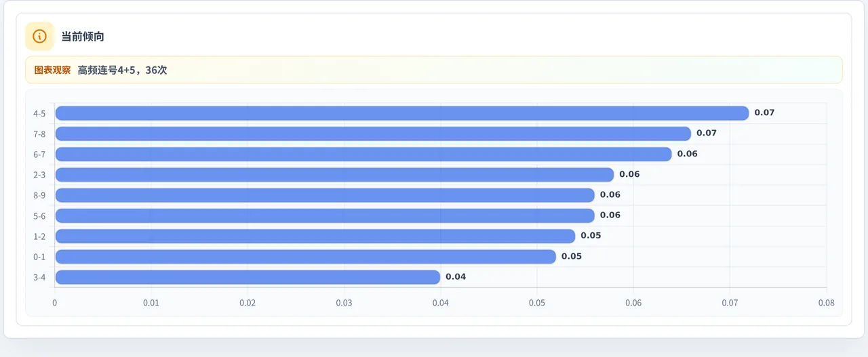
Task: Click the 高频连号4+5，36次 observation text
Action: (122, 70)
